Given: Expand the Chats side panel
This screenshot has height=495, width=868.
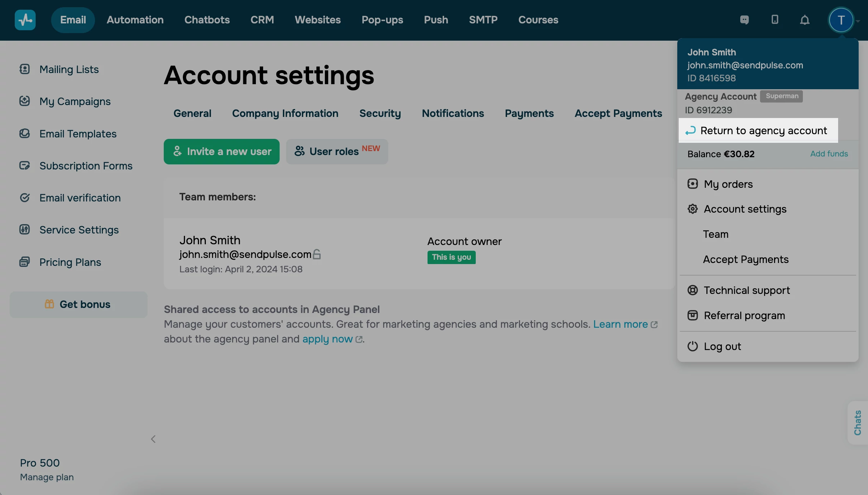Looking at the screenshot, I should (858, 423).
